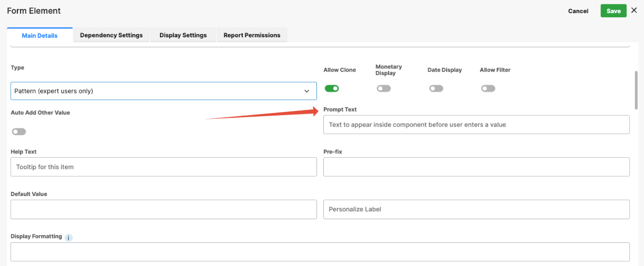Open Report Permissions tab
644x266 pixels.
click(x=252, y=35)
